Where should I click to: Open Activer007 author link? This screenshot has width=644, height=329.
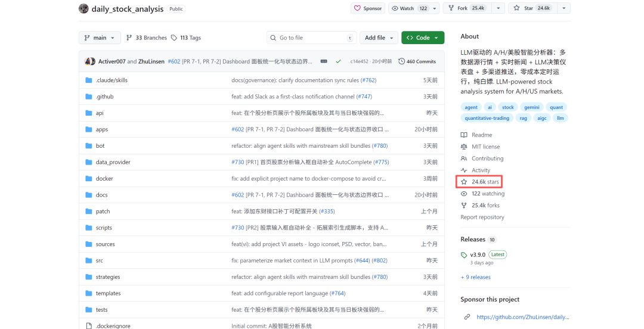coord(112,61)
